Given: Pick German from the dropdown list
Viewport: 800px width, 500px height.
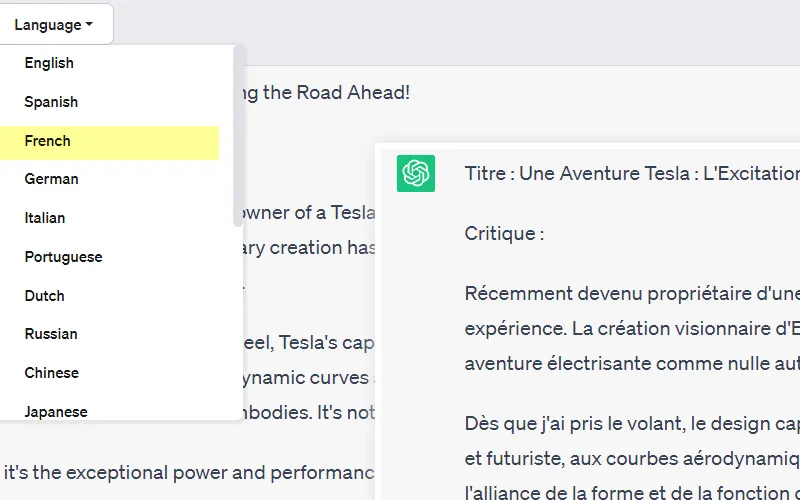Looking at the screenshot, I should pos(51,179).
